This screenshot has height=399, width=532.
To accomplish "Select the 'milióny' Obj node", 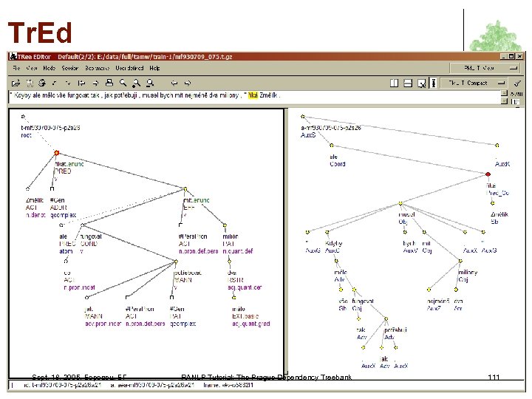I will (x=460, y=261).
